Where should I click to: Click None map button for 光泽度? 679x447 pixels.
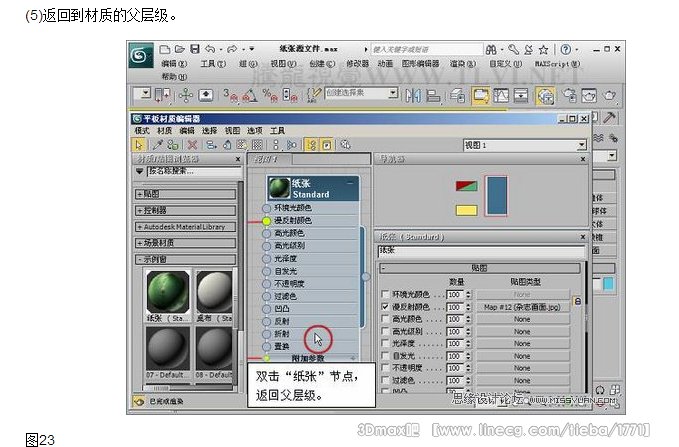click(x=522, y=343)
